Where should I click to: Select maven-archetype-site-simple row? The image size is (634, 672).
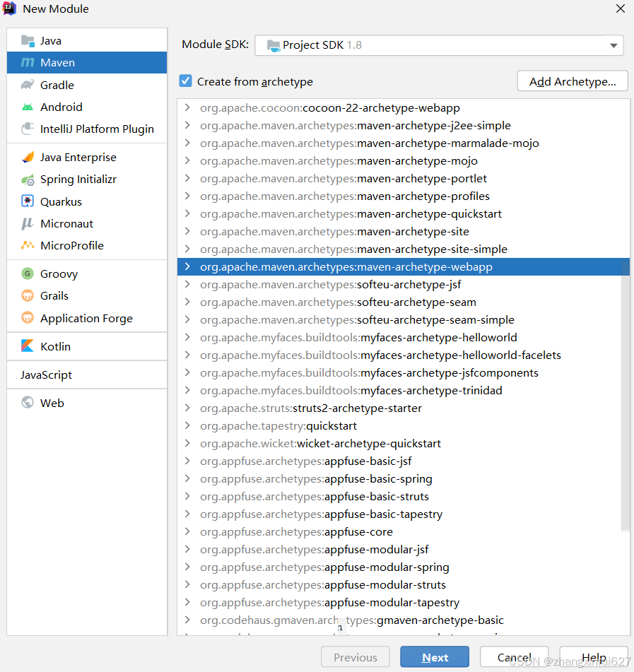point(404,249)
